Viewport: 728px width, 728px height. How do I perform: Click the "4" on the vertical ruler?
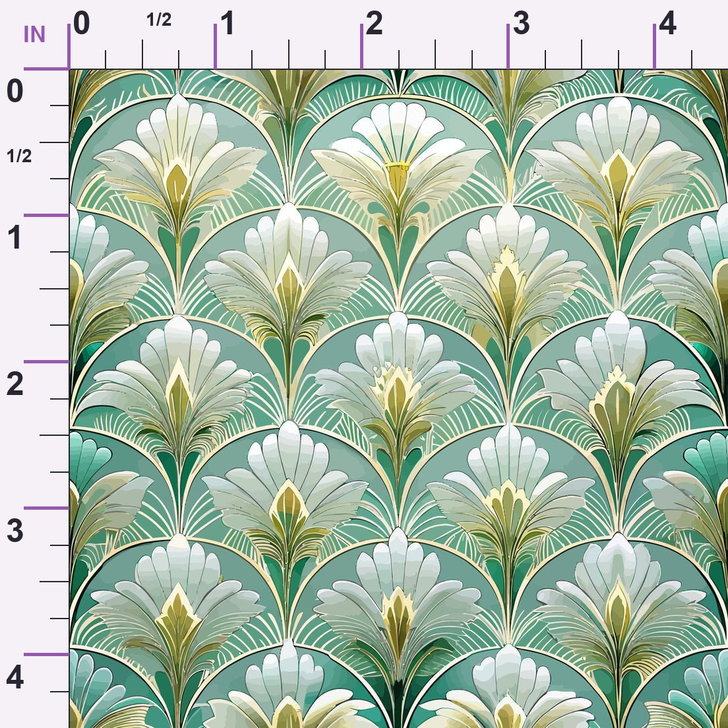[x=15, y=677]
